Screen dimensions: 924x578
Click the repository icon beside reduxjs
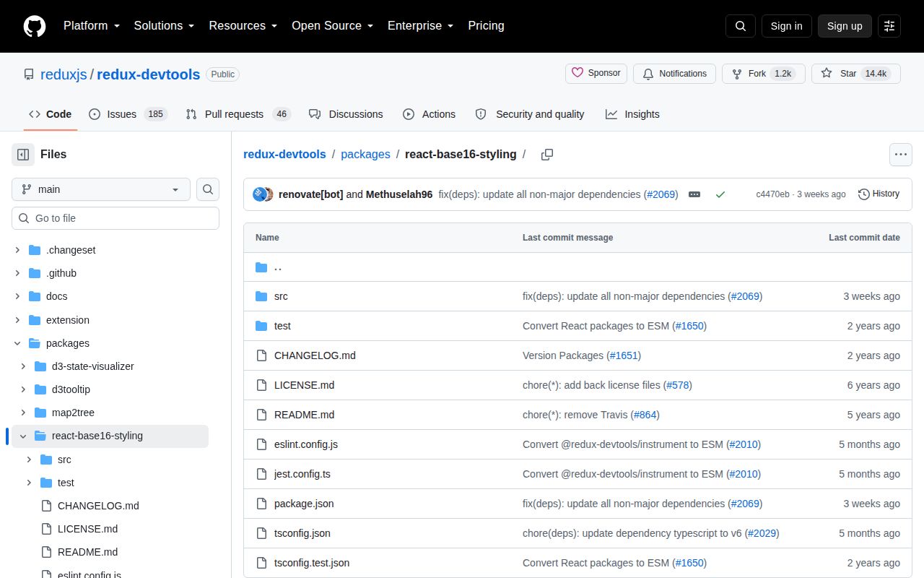coord(29,74)
